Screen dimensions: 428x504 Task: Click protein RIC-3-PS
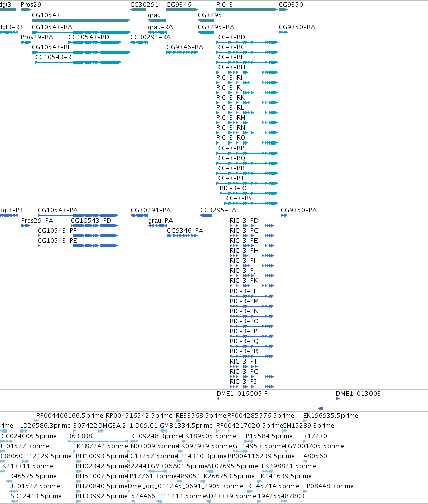click(243, 382)
